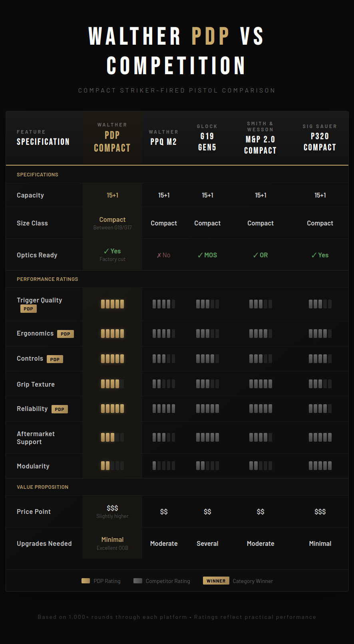Image resolution: width=354 pixels, height=644 pixels.
Task: Click PDP Compact's Trigger Quality rating bar
Action: pos(112,304)
